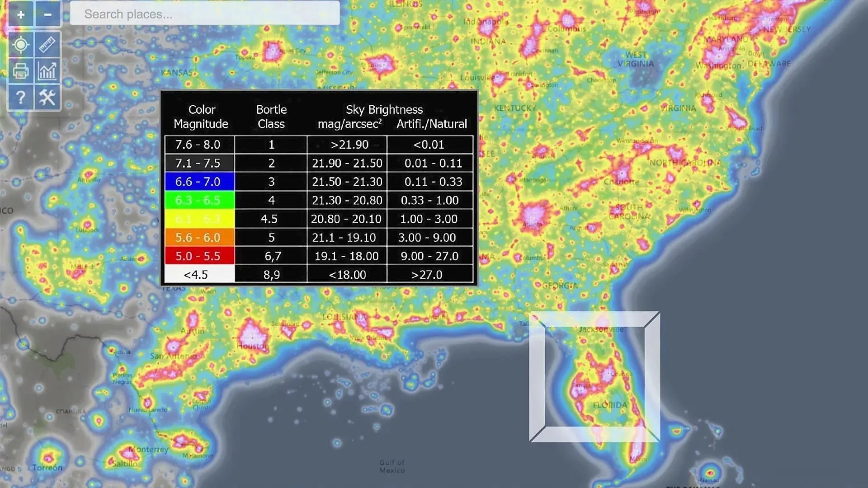Viewport: 868px width, 488px height.
Task: Click the Bortle Class column header
Action: click(x=271, y=117)
